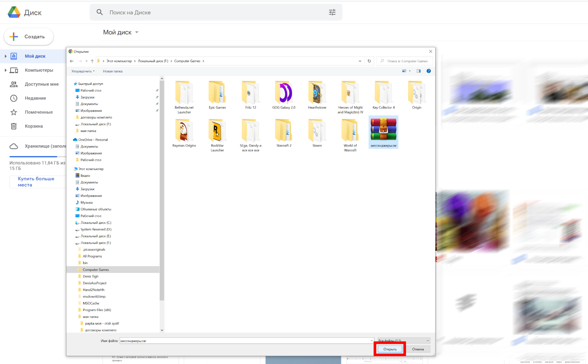Select All Programs folder in tree
This screenshot has height=364, width=588.
(x=92, y=256)
